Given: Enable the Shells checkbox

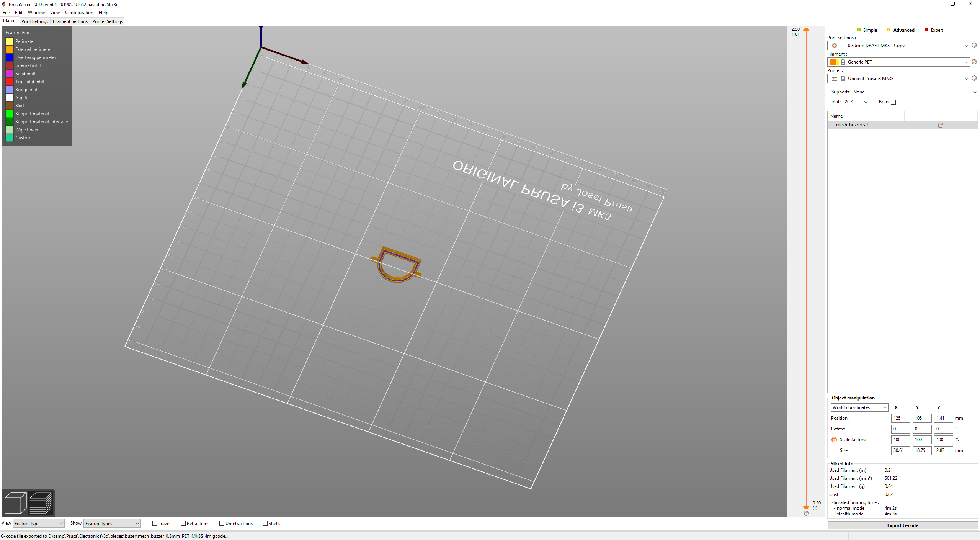Looking at the screenshot, I should pos(265,524).
